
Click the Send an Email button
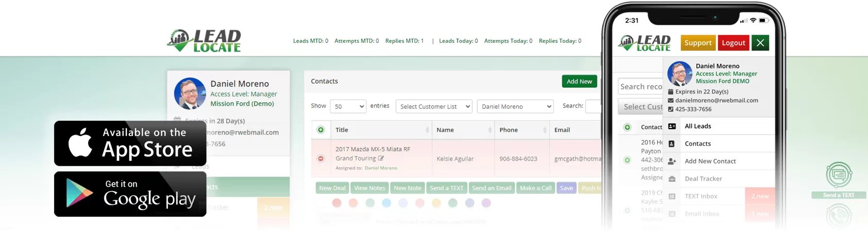492,188
